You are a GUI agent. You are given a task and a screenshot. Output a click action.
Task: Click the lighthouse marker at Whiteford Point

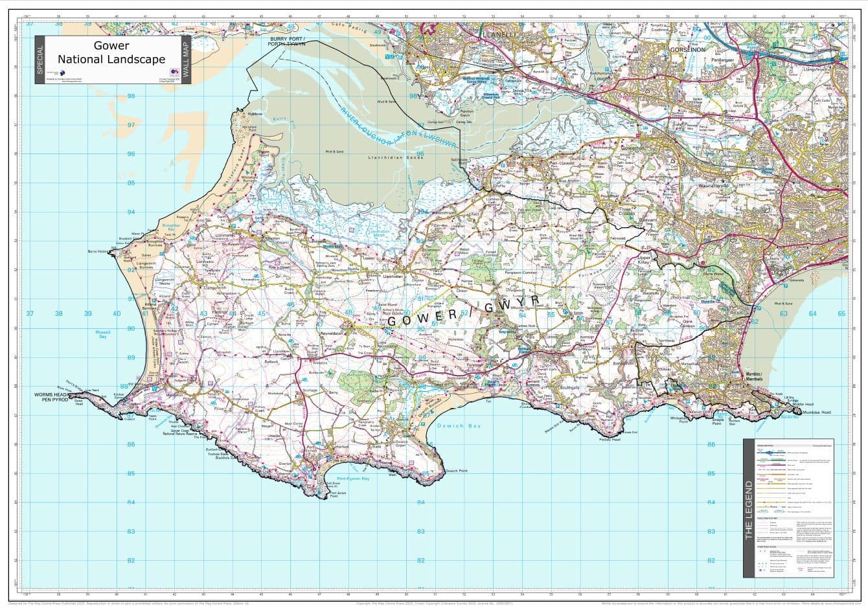(x=244, y=115)
